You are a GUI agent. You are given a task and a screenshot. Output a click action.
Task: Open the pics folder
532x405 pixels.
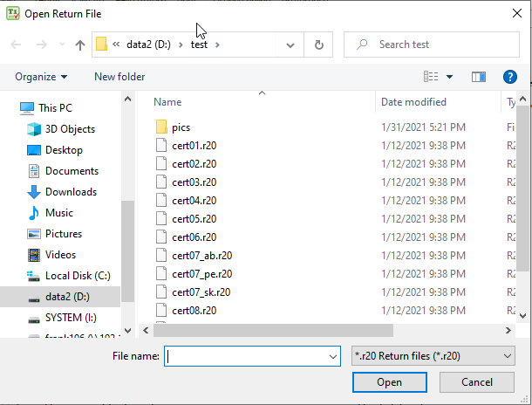coord(181,127)
